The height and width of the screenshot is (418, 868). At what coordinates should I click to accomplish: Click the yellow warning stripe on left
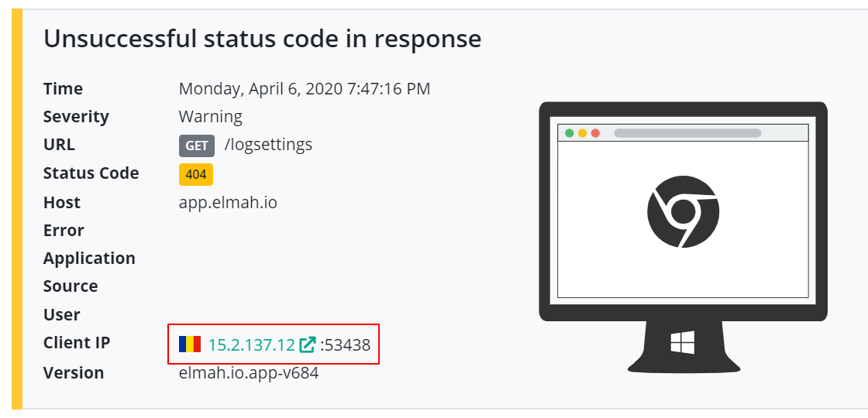[x=17, y=209]
